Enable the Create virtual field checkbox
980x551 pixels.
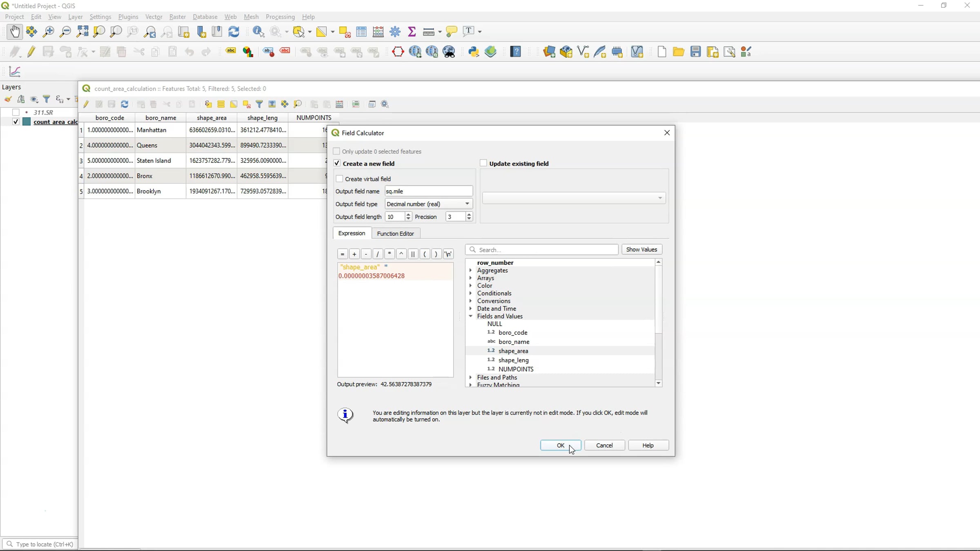pos(339,179)
